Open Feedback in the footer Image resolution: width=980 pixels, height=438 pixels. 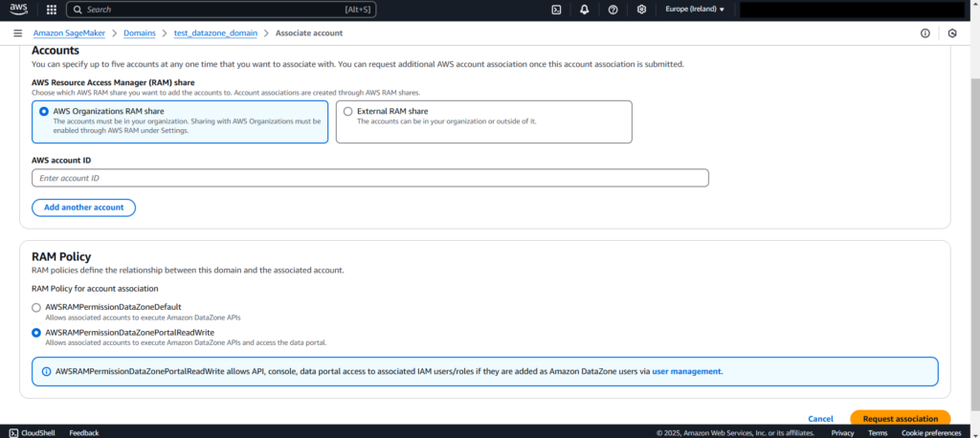(x=84, y=433)
